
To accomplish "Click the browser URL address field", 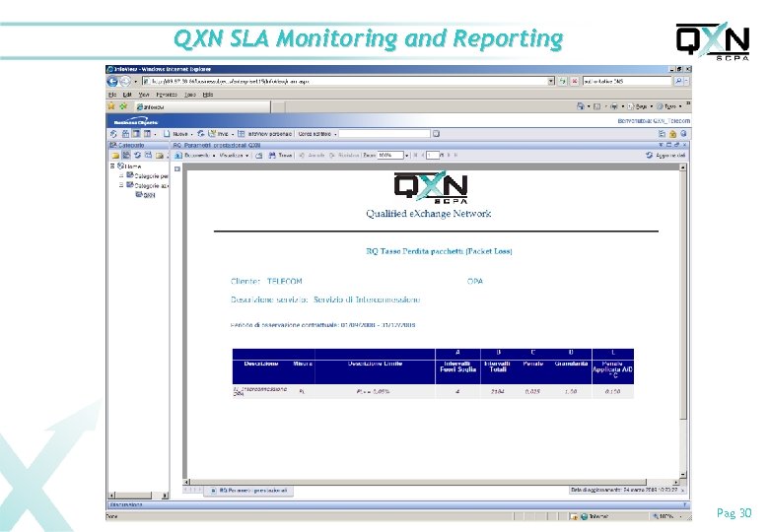I will pyautogui.click(x=345, y=81).
